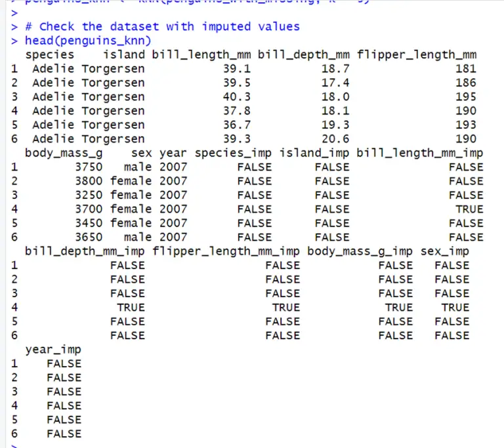The image size is (504, 448).
Task: Select bill length value 37.8
Action: 237,111
